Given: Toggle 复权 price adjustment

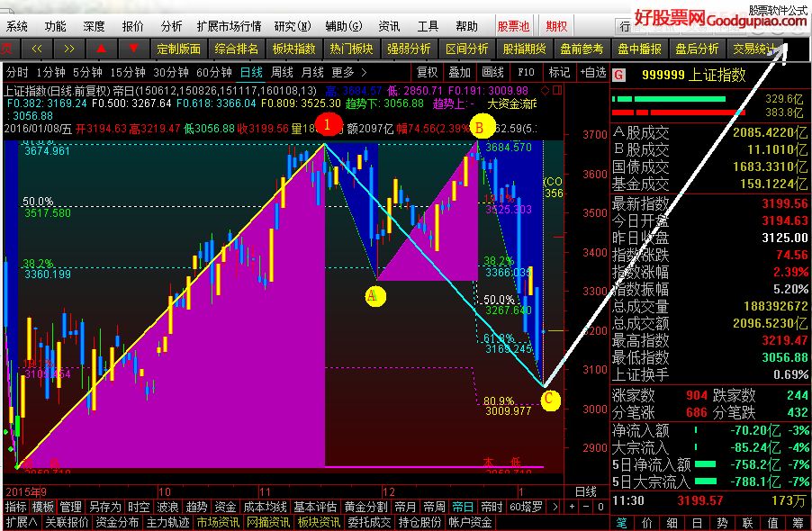Looking at the screenshot, I should pyautogui.click(x=427, y=73).
